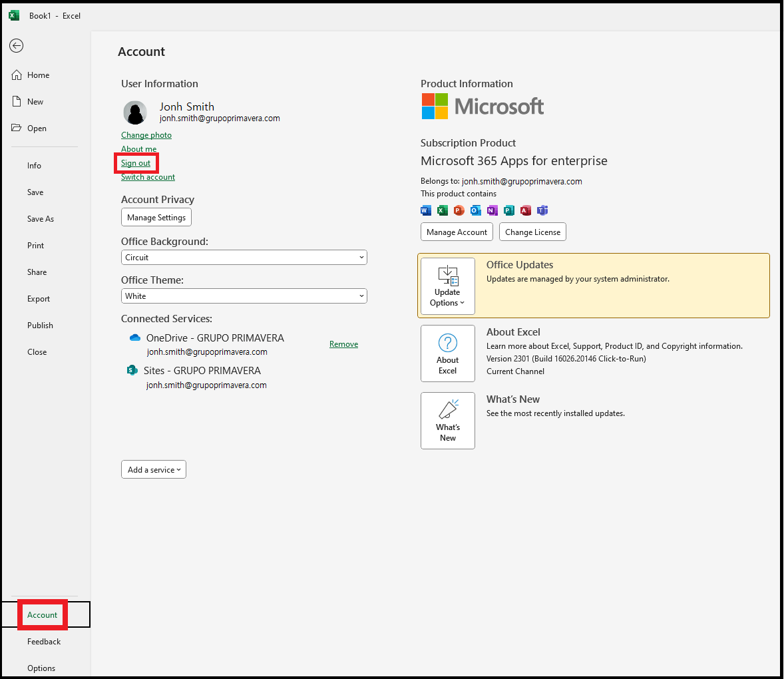The width and height of the screenshot is (784, 679).
Task: Open the What's New button
Action: (447, 421)
